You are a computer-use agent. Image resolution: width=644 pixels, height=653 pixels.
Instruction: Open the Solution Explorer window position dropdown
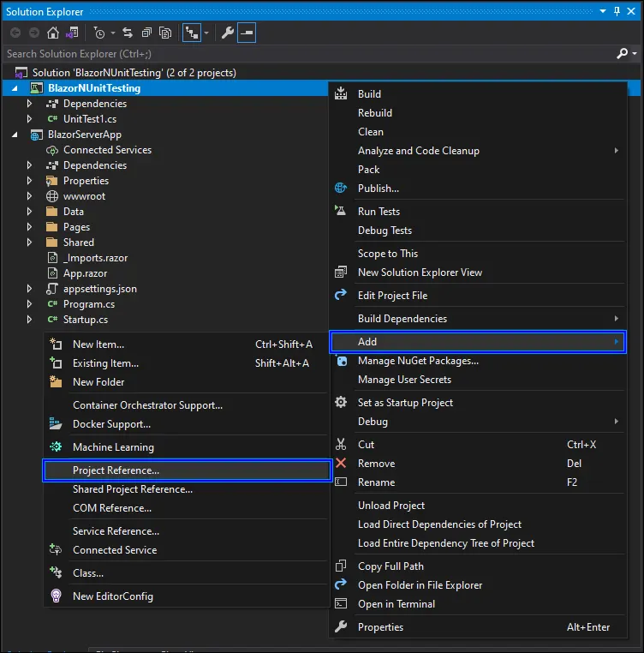(x=602, y=11)
